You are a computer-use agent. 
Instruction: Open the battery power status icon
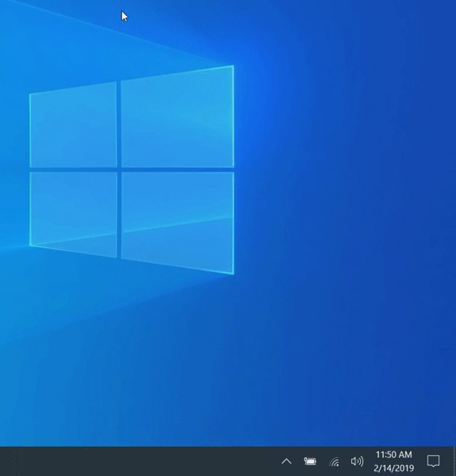(310, 462)
